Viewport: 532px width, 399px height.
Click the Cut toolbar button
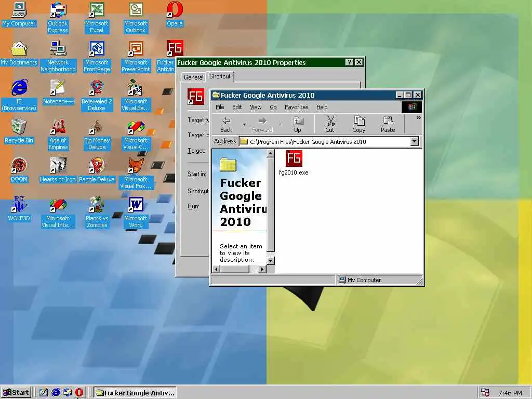(330, 125)
